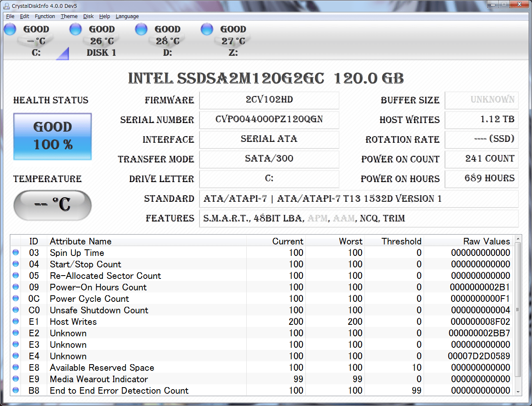
Task: Click the drive letter field
Action: coord(269,179)
